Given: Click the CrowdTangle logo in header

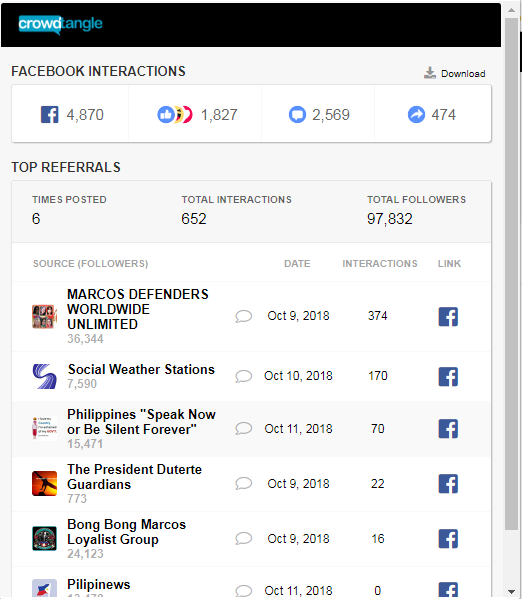Looking at the screenshot, I should tap(60, 24).
